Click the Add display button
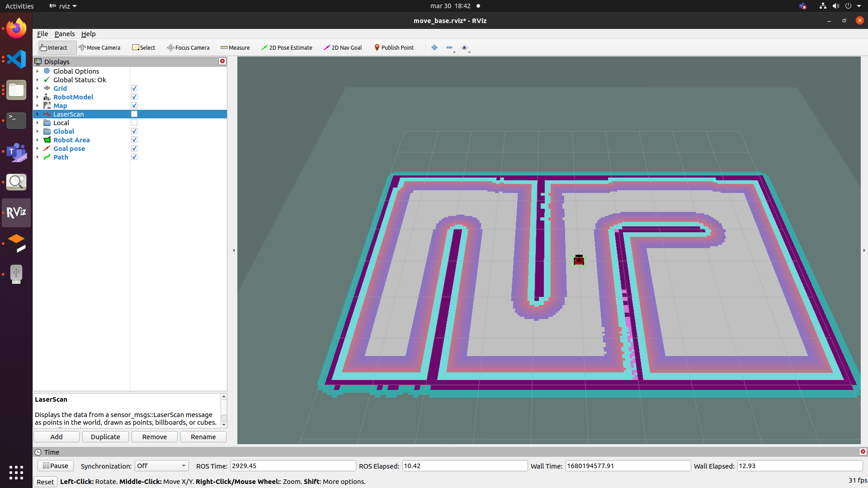 point(57,437)
